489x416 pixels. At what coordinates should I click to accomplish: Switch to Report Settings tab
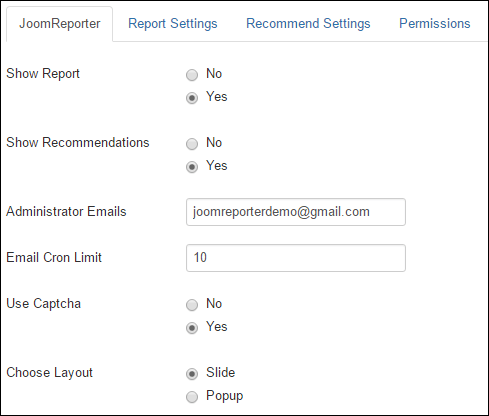click(x=173, y=24)
